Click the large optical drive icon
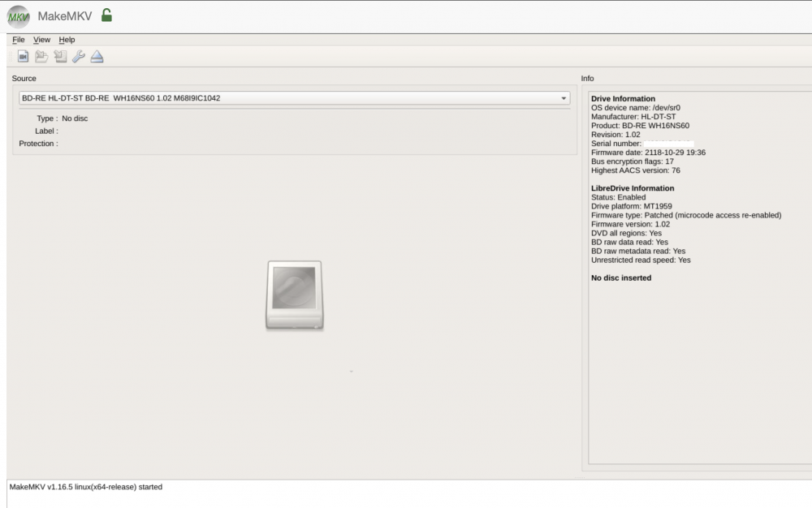This screenshot has height=508, width=812. (x=295, y=295)
